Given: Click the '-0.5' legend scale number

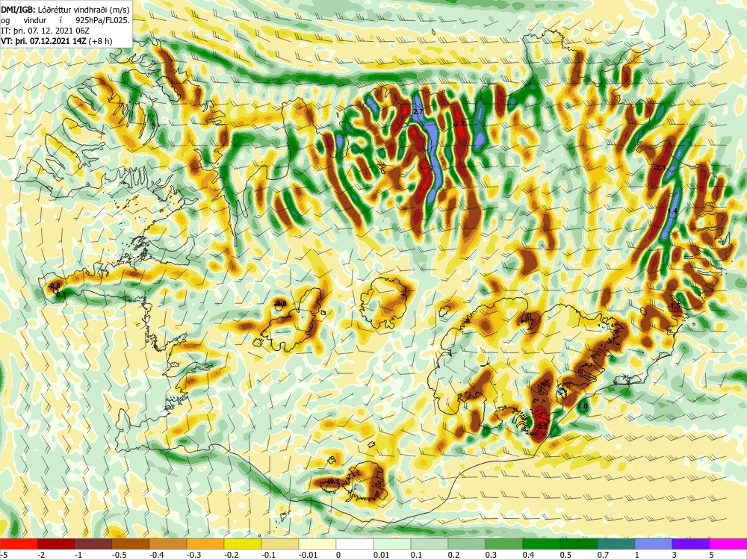Looking at the screenshot, I should tap(120, 555).
